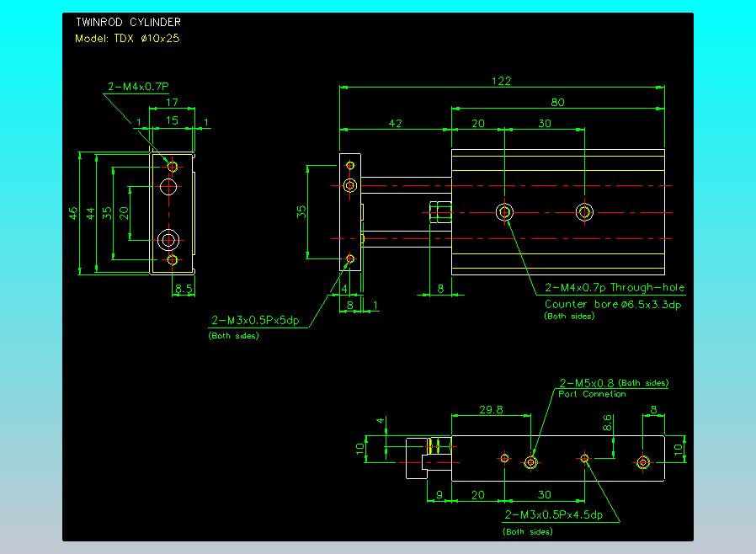The height and width of the screenshot is (554, 756).
Task: Click "(Both sides)" under the Counter bore note
Action: pyautogui.click(x=569, y=317)
